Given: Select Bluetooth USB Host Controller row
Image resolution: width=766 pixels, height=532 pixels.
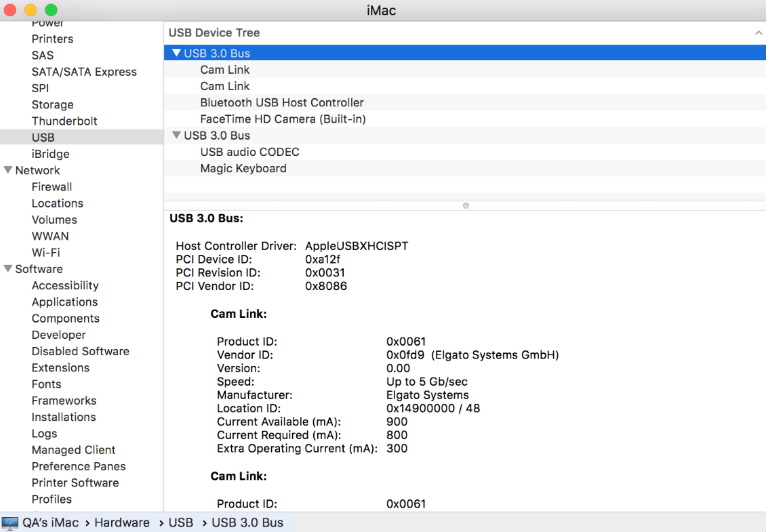Looking at the screenshot, I should (x=464, y=102).
